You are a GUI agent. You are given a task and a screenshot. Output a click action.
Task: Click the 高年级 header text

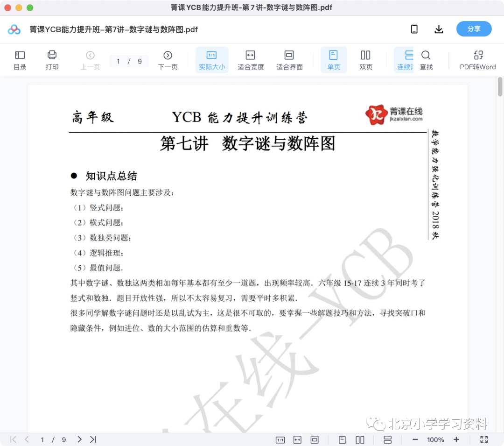pyautogui.click(x=92, y=117)
